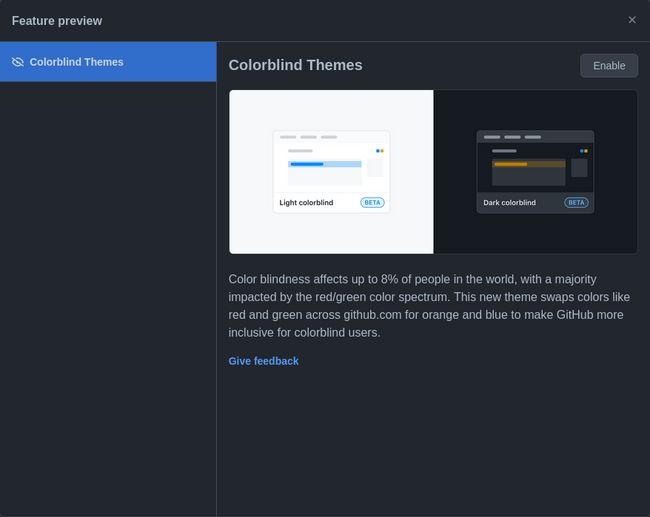Select Colorblind Themes in the sidebar

[x=108, y=62]
